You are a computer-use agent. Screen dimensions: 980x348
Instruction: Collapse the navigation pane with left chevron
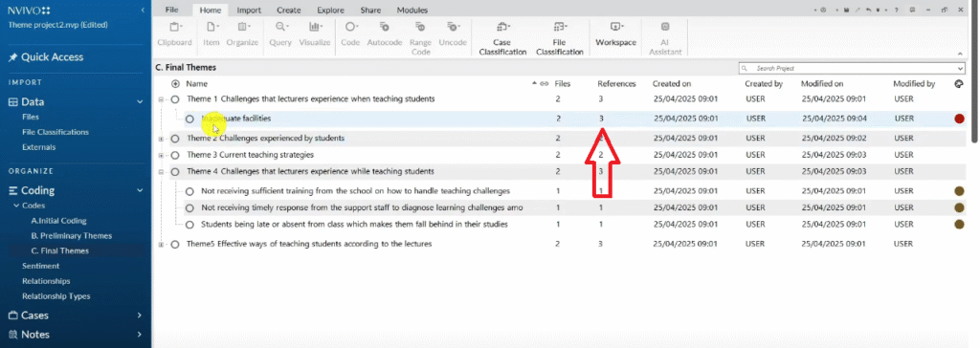[x=143, y=10]
